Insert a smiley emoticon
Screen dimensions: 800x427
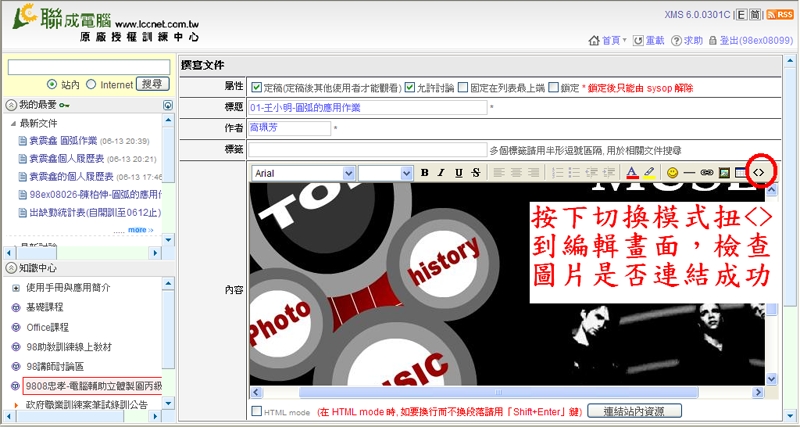click(672, 172)
